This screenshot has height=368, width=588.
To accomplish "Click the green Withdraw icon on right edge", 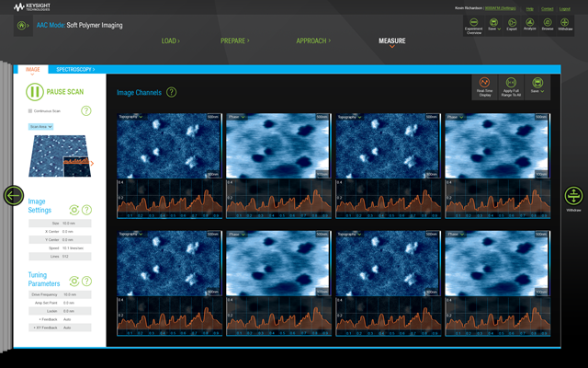I will [x=571, y=194].
